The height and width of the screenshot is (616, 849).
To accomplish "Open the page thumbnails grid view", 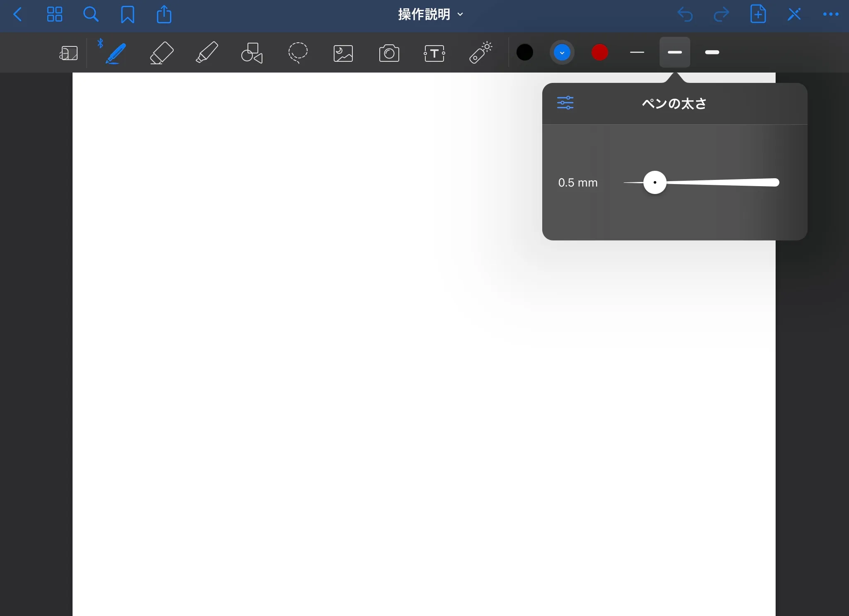I will point(54,15).
